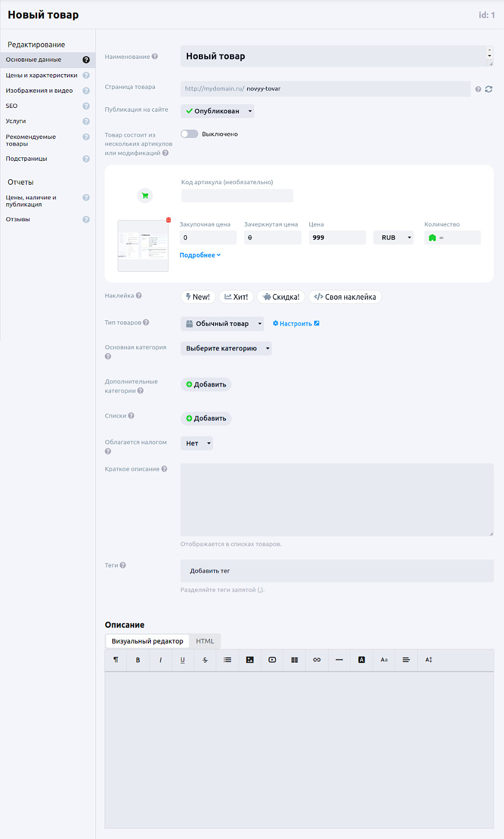Click the text alignment icon in editor
This screenshot has width=504, height=839.
coord(406,660)
